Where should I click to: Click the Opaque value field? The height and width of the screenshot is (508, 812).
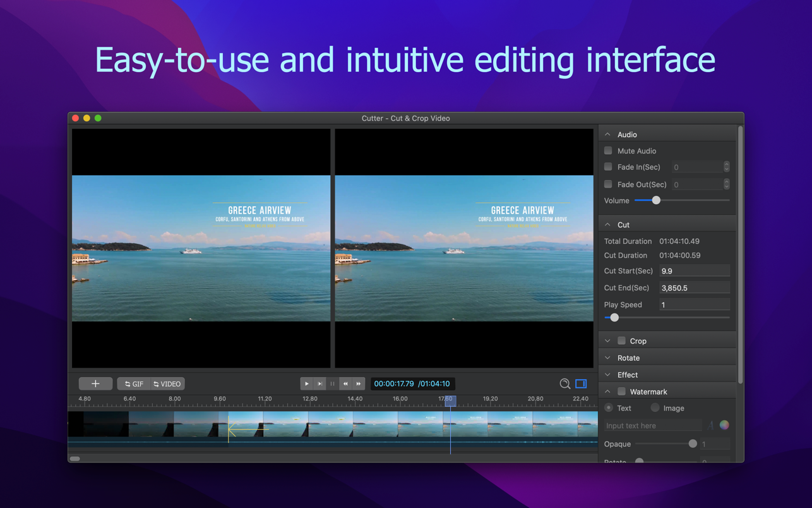click(x=715, y=444)
